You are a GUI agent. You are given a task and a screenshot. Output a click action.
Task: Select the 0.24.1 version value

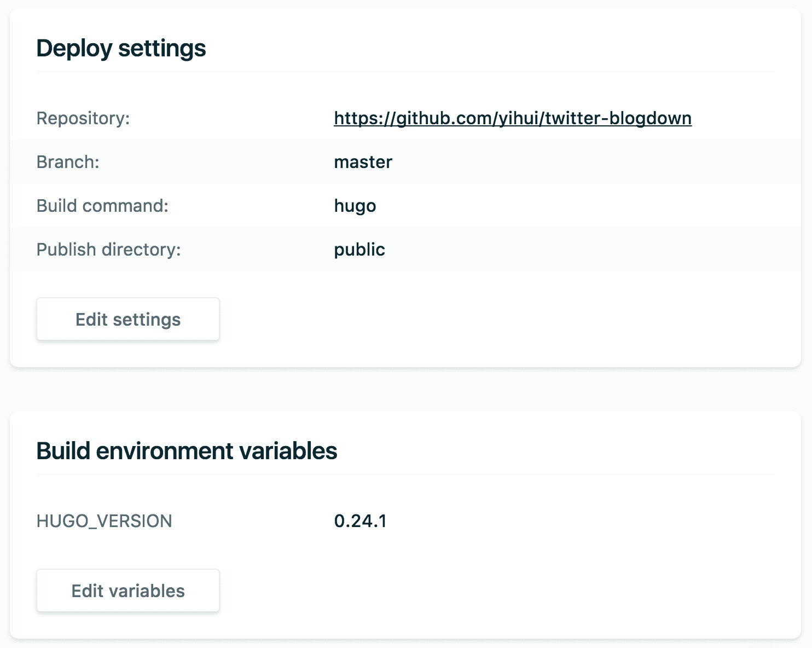pyautogui.click(x=360, y=521)
